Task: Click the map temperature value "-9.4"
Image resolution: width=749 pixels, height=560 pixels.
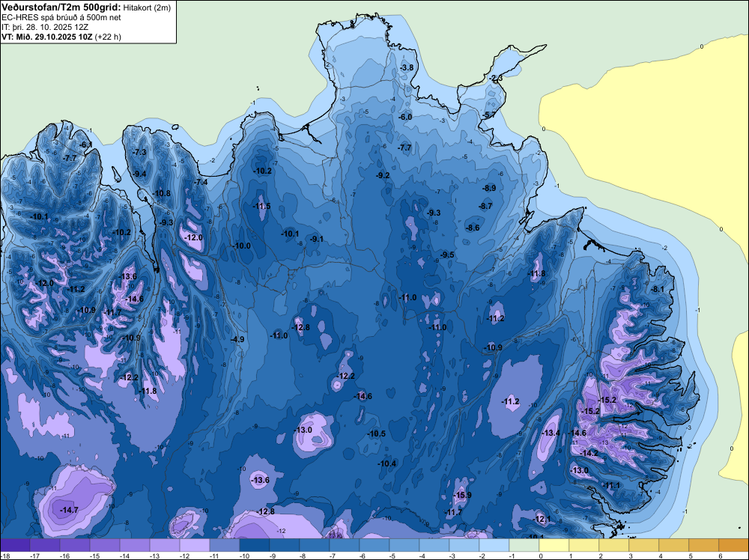Action: [139, 174]
